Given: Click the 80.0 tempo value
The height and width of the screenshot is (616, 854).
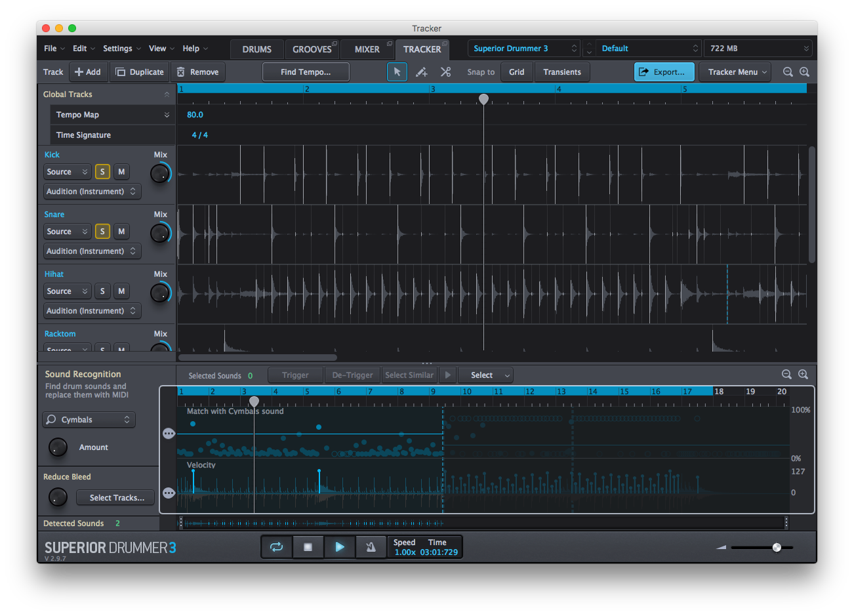Looking at the screenshot, I should (195, 115).
